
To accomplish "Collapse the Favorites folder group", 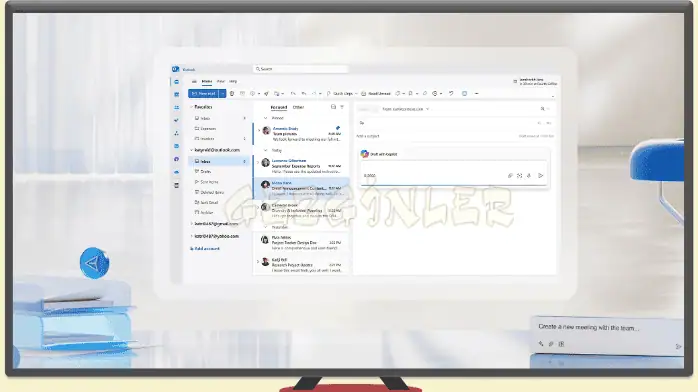I will click(191, 107).
